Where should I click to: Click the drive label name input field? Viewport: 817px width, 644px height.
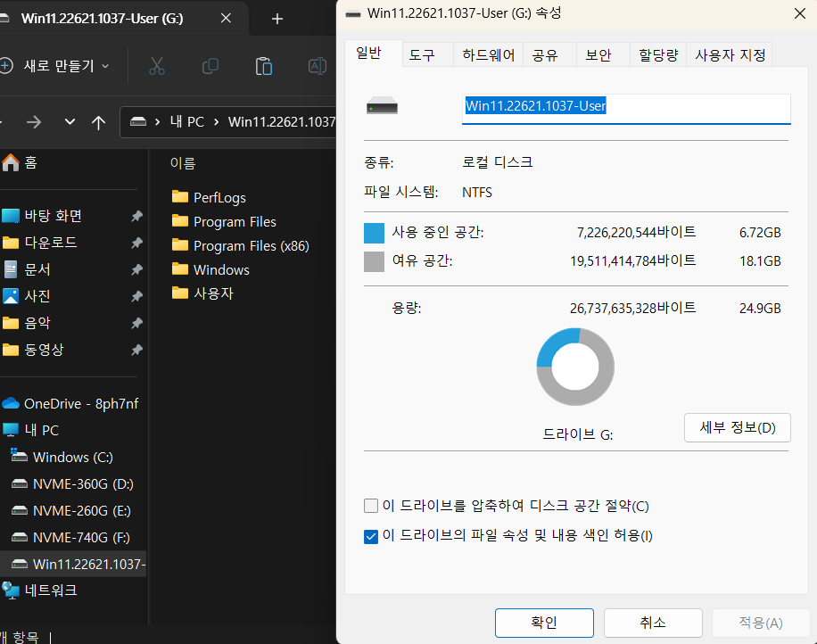point(626,109)
